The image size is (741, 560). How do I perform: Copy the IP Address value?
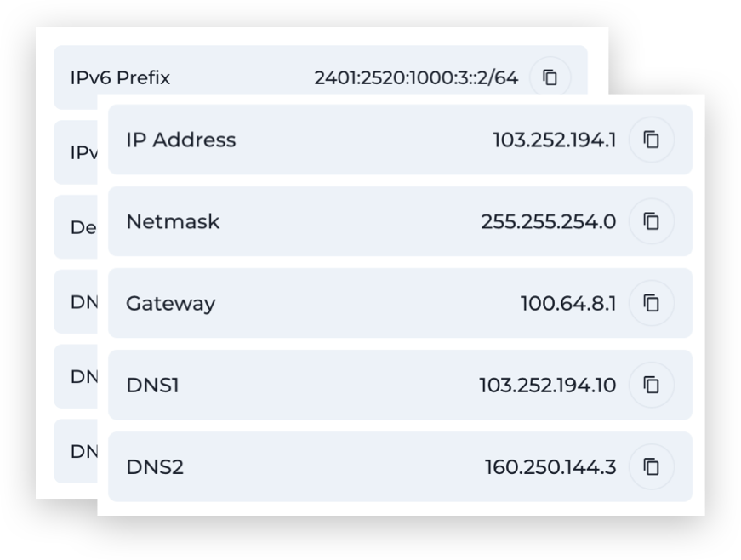click(651, 140)
